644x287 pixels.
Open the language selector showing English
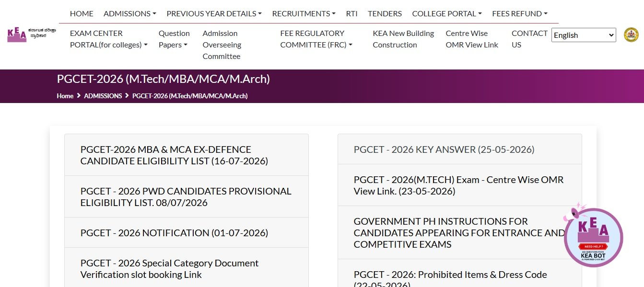(584, 35)
